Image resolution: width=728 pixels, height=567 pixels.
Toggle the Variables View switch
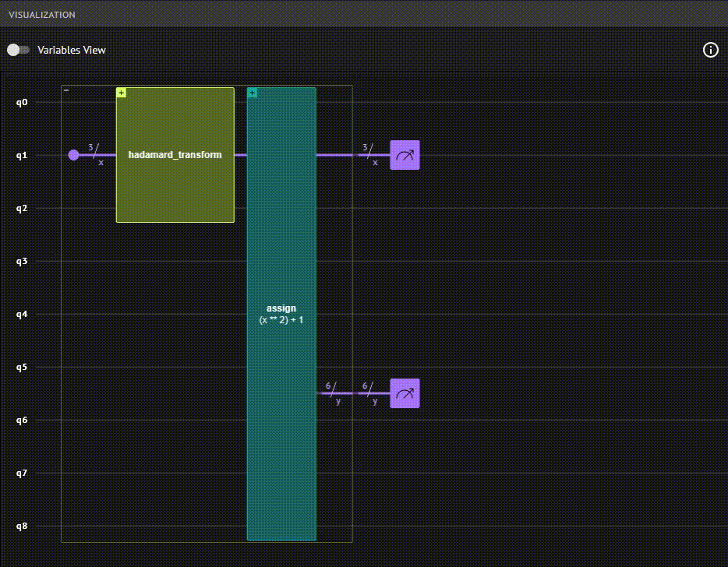(16, 49)
